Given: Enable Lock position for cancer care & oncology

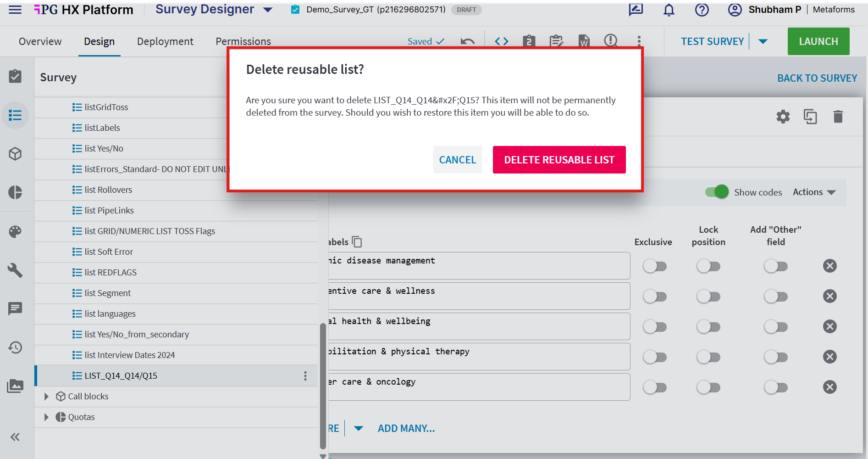Looking at the screenshot, I should pyautogui.click(x=708, y=387).
